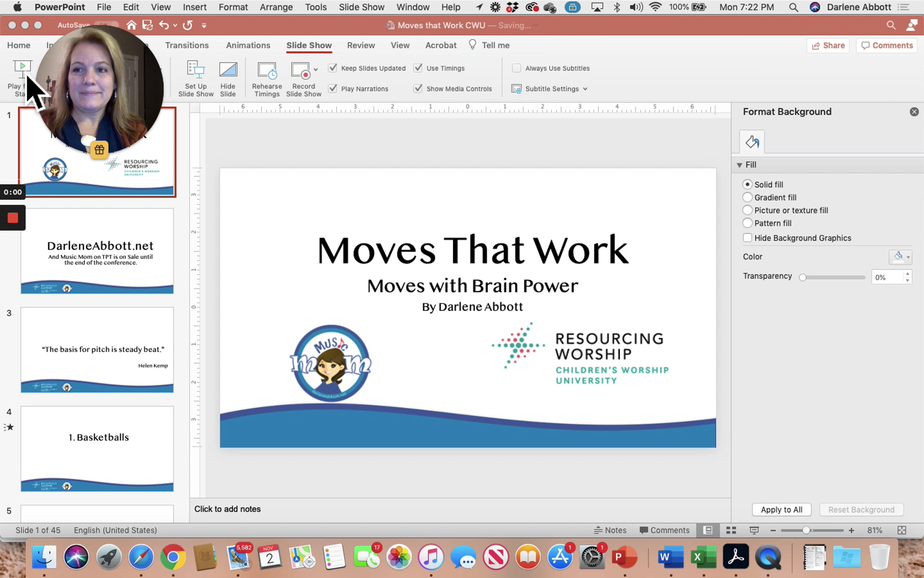Click the undo arrow in title bar
The height and width of the screenshot is (578, 924).
(x=164, y=25)
